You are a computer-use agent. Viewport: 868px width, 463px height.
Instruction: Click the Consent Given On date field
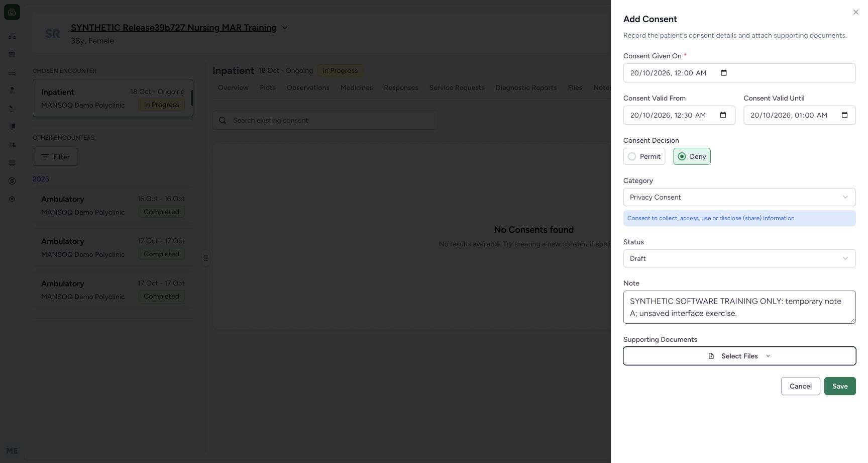[x=739, y=73]
